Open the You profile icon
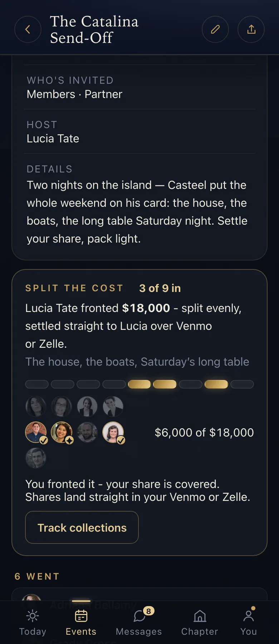The image size is (279, 644). (249, 616)
